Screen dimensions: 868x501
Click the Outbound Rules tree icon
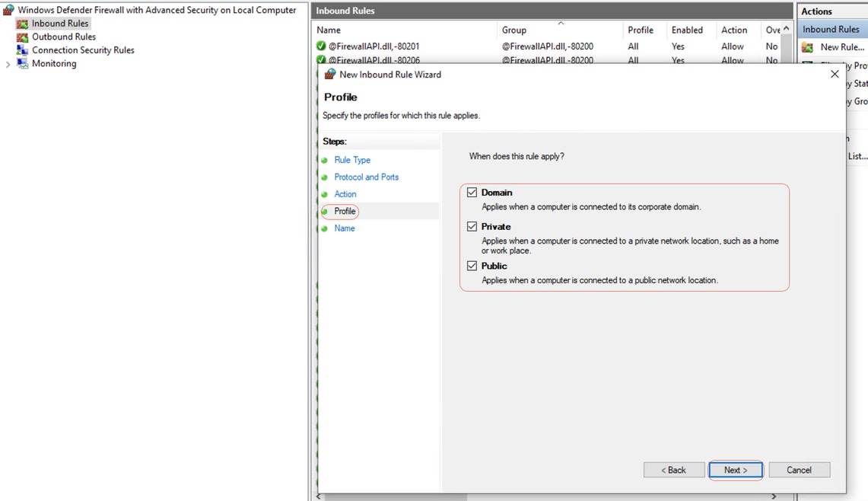(22, 37)
